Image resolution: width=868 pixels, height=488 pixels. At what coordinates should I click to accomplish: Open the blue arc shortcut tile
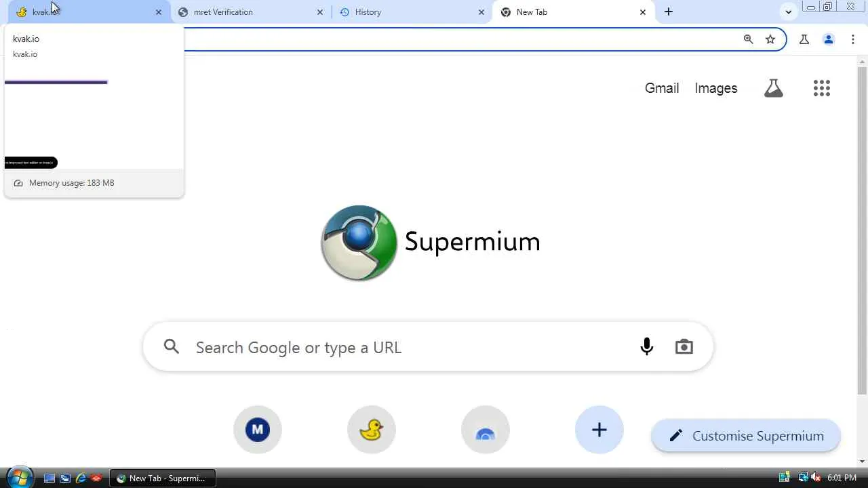(x=486, y=430)
